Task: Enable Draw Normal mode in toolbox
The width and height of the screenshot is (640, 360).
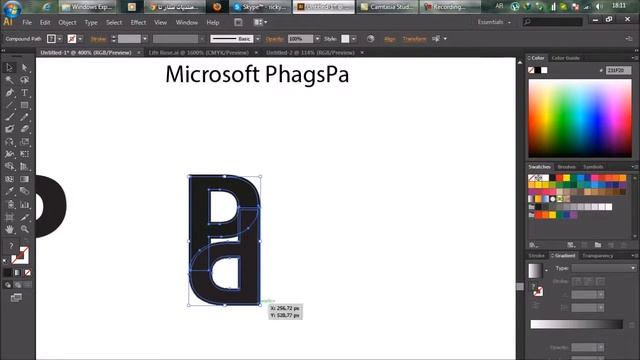Action: tap(8, 285)
